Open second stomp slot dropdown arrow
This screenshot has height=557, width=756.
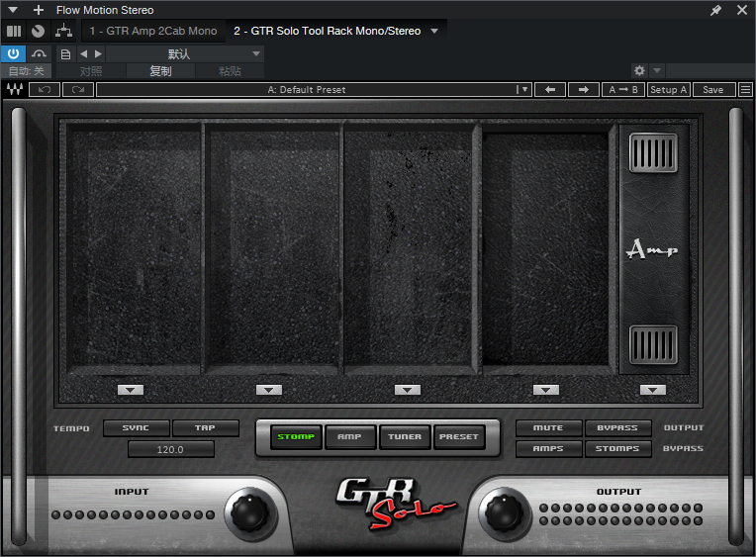pyautogui.click(x=269, y=390)
